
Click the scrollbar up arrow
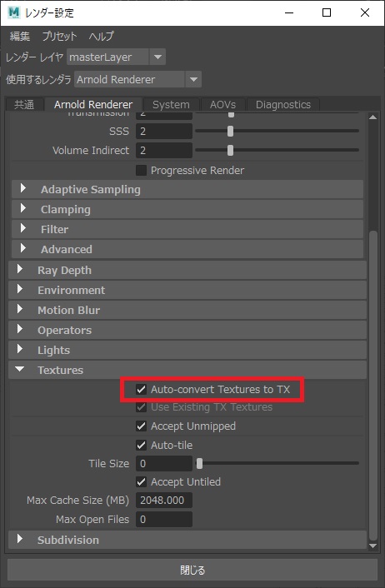point(372,117)
